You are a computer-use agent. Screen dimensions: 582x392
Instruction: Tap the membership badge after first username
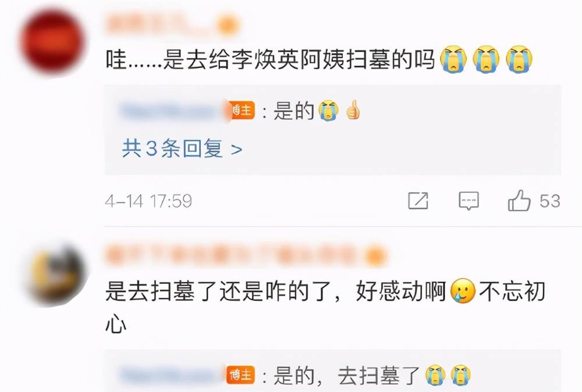click(x=228, y=25)
